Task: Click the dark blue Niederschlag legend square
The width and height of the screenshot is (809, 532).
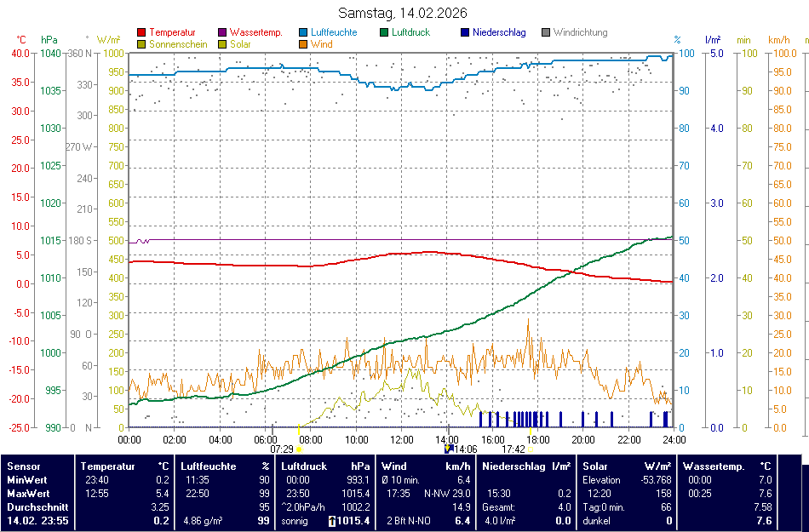Action: click(x=465, y=33)
